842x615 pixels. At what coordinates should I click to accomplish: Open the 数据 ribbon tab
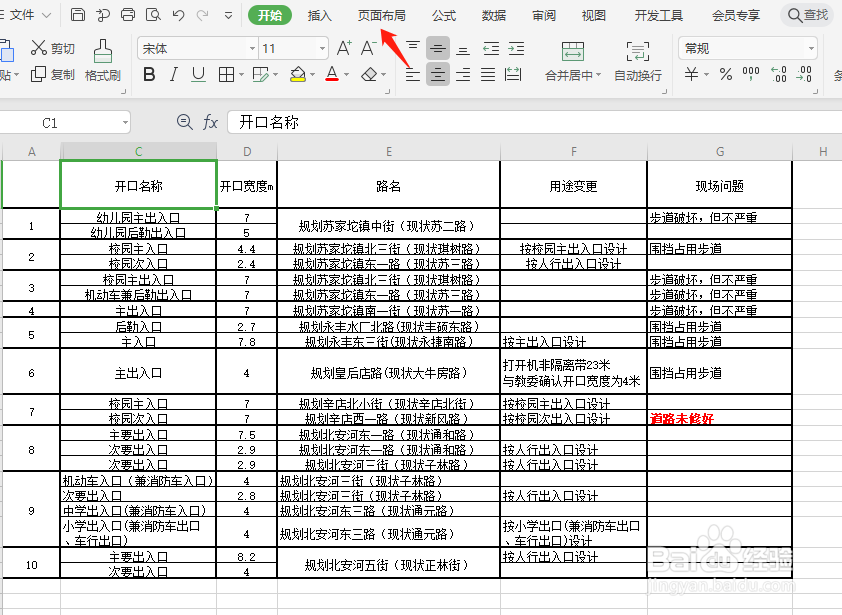point(494,15)
